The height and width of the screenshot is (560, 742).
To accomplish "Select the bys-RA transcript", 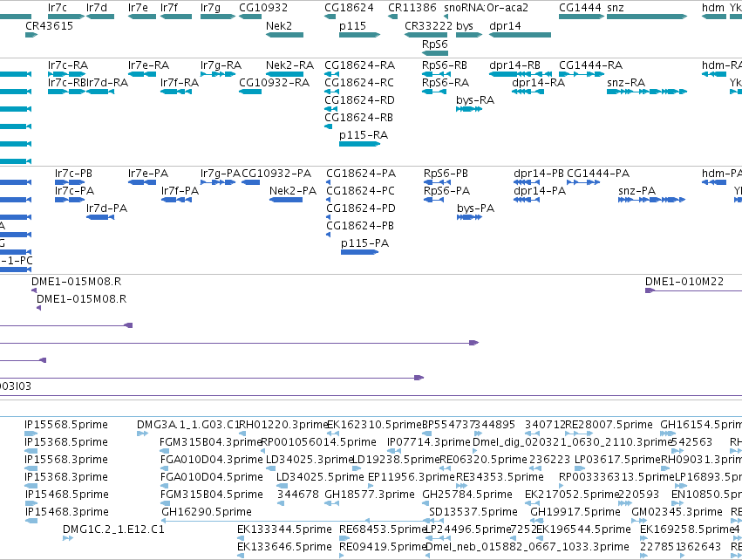I will (x=469, y=109).
